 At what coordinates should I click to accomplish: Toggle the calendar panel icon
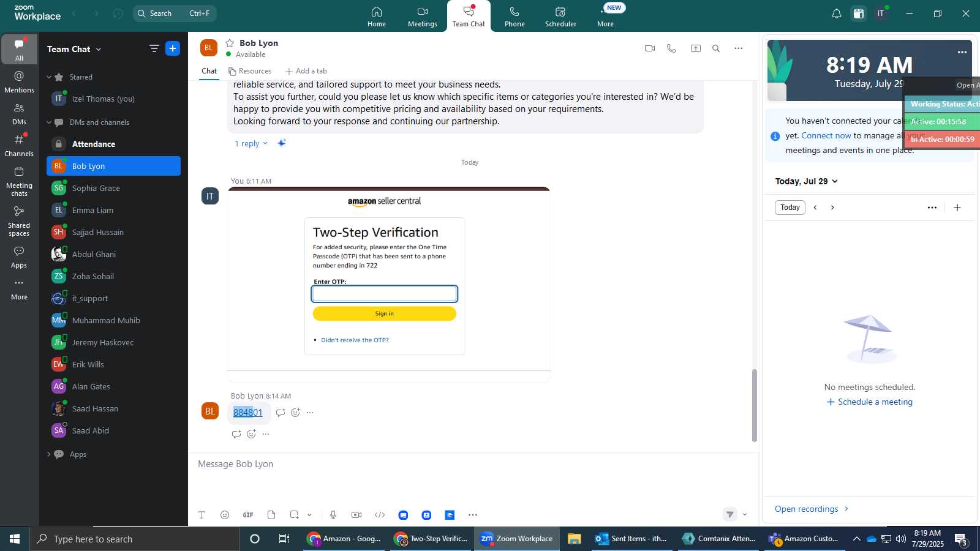(859, 13)
